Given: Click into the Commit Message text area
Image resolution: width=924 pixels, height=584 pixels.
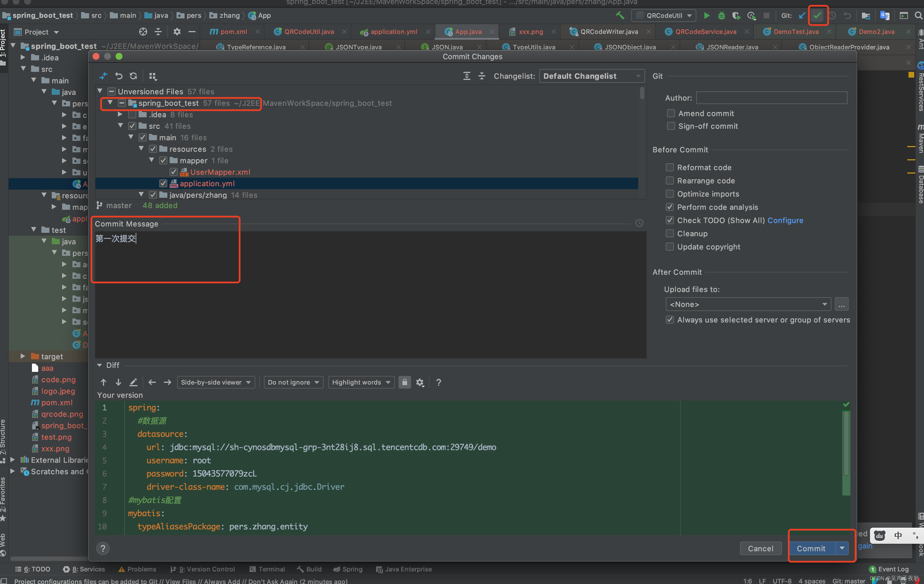Looking at the screenshot, I should [x=370, y=294].
